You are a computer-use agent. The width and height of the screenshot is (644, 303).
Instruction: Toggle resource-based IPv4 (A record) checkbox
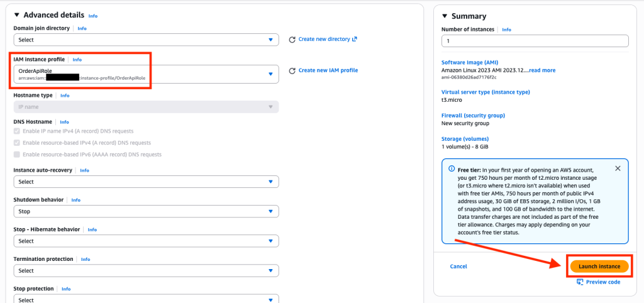(x=17, y=143)
